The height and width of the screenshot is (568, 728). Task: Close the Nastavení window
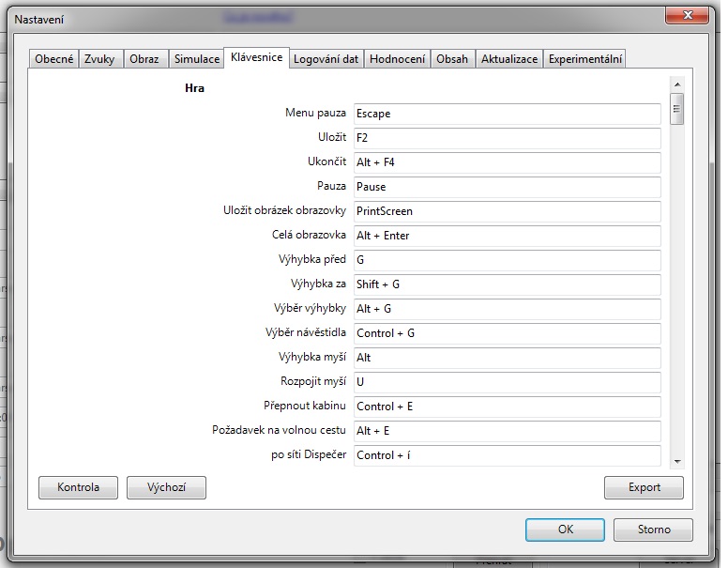[x=686, y=16]
